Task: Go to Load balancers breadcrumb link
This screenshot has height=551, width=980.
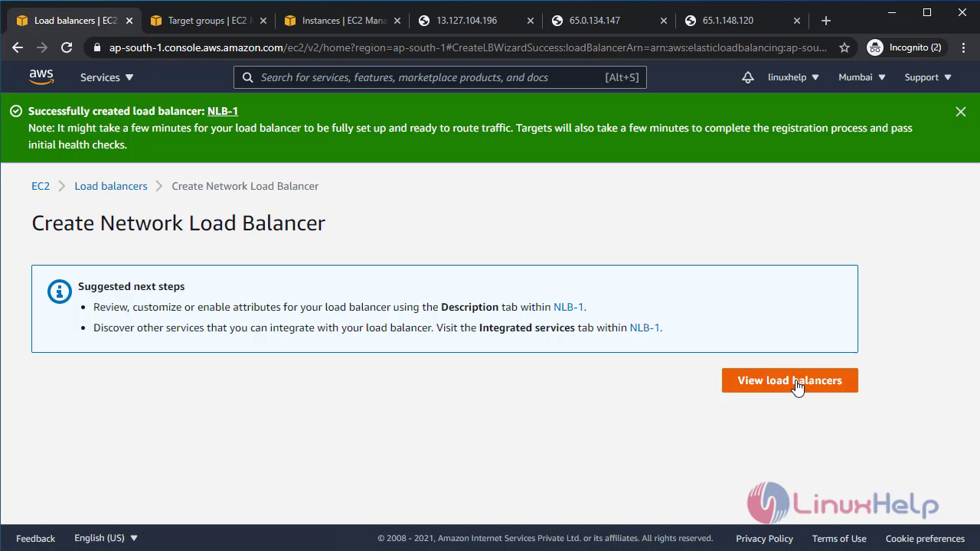Action: pos(111,186)
